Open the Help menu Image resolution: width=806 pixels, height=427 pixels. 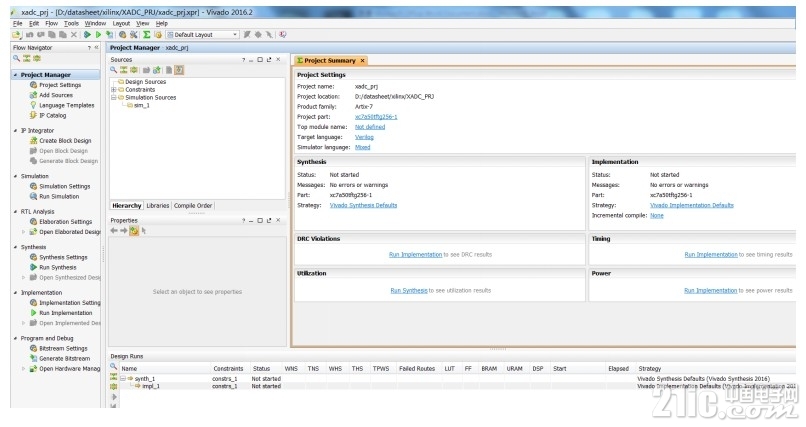tap(161, 23)
